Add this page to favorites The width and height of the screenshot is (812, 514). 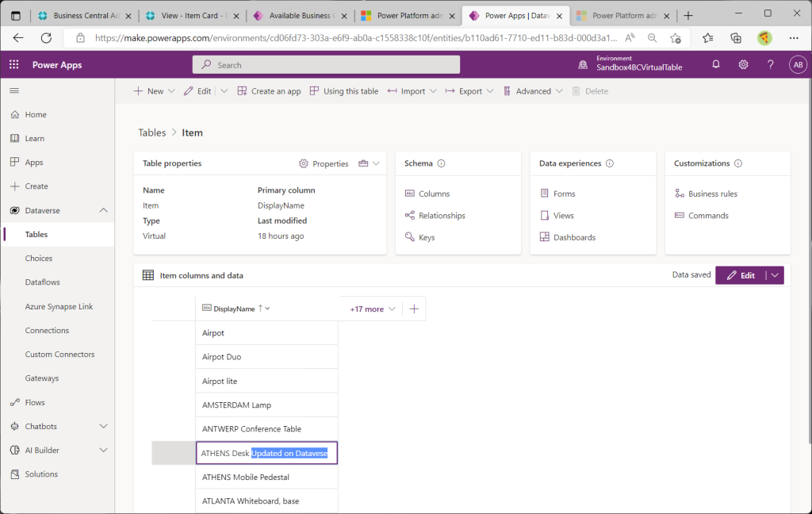[676, 38]
